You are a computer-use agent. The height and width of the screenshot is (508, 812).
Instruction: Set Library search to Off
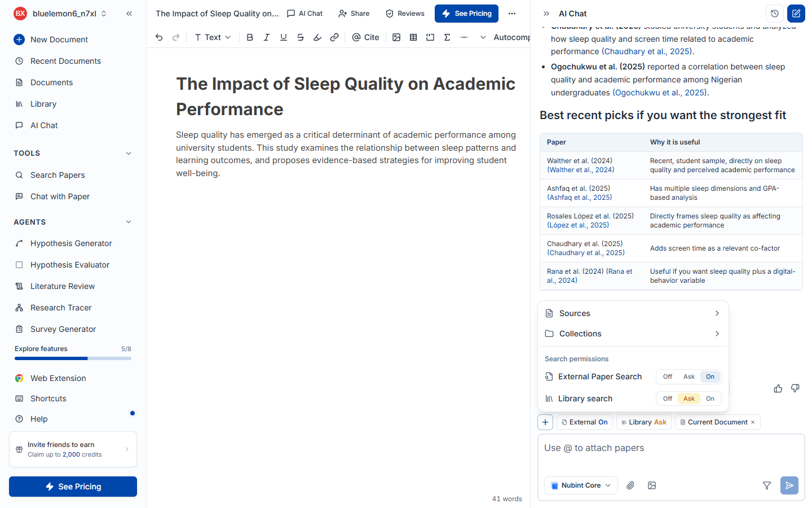point(668,398)
